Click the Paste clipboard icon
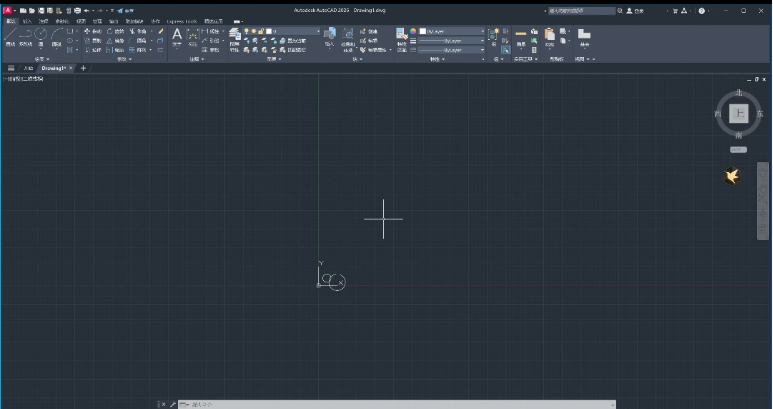 point(549,37)
